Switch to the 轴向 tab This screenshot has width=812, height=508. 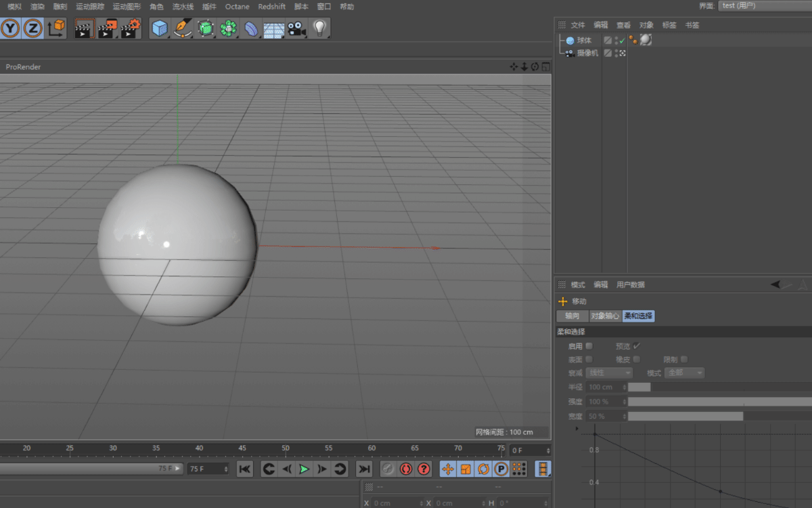572,316
